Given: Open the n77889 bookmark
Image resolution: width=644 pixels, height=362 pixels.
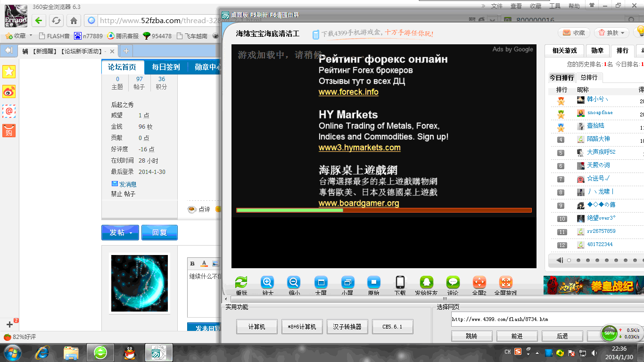Looking at the screenshot, I should point(88,36).
